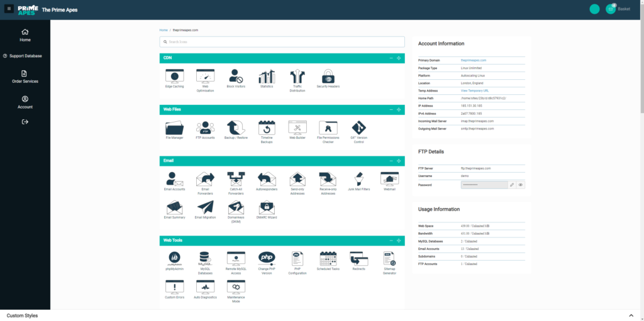
Task: Toggle the hamburger sidebar menu
Action: point(9,9)
